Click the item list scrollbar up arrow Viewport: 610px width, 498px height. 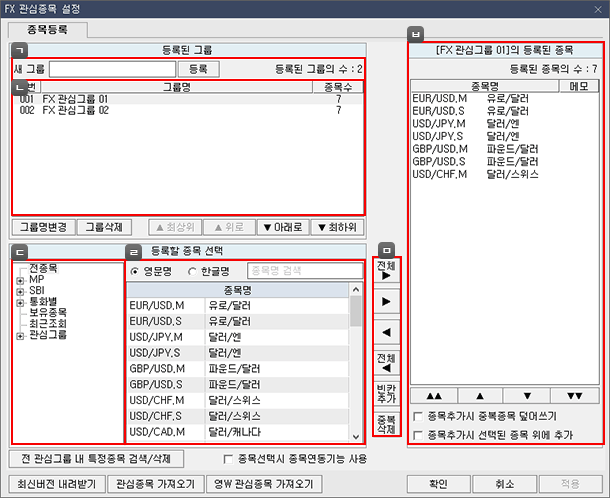pos(356,290)
